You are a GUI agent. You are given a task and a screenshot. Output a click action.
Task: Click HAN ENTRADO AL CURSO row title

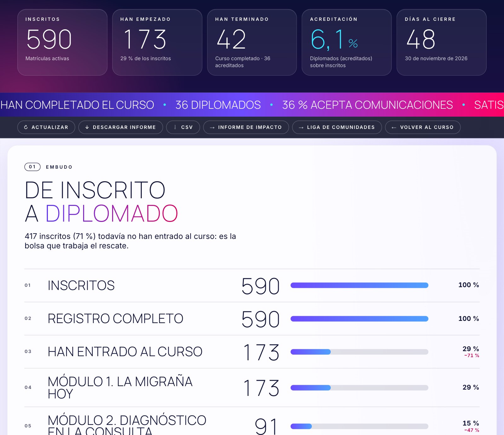[x=125, y=352]
